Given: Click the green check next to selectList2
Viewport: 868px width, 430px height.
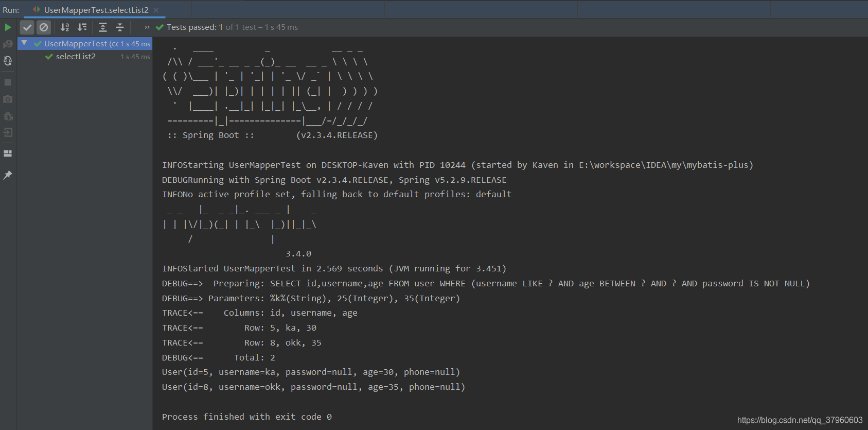Looking at the screenshot, I should [49, 57].
